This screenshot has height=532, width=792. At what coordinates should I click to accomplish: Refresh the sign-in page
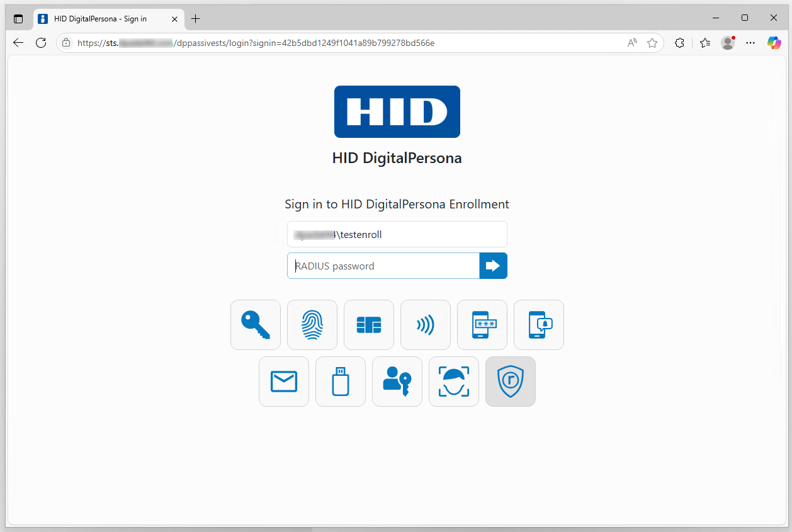pyautogui.click(x=41, y=43)
